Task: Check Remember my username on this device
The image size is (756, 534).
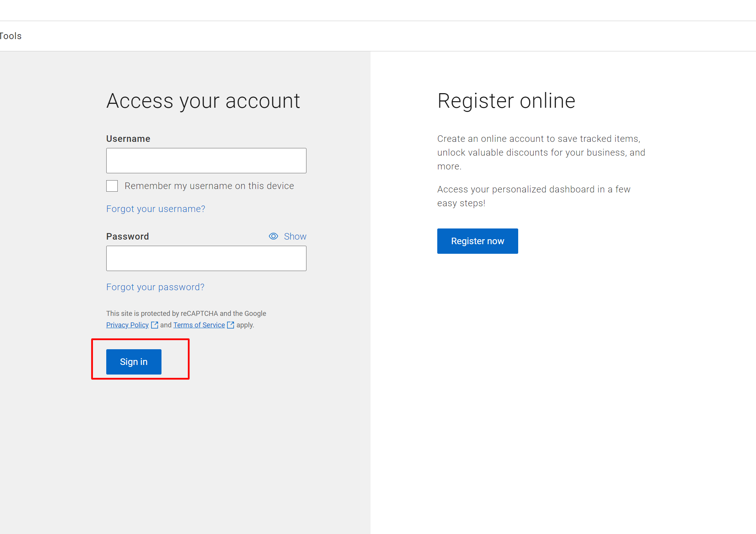Action: tap(112, 186)
